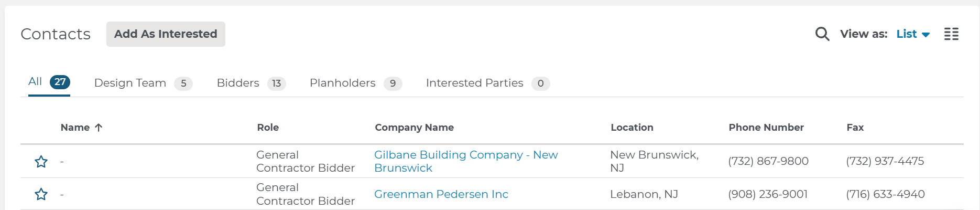
Task: Switch to the All tab
Action: click(35, 82)
